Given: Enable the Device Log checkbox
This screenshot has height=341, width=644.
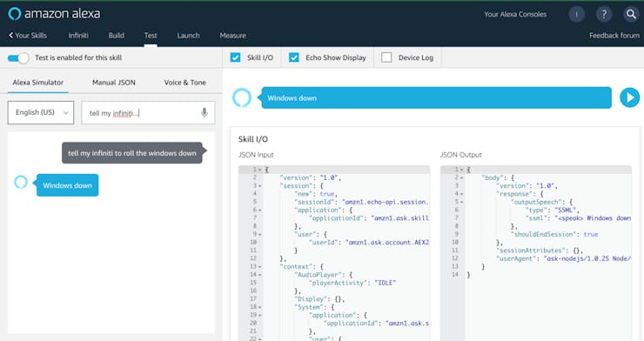Looking at the screenshot, I should click(x=386, y=57).
